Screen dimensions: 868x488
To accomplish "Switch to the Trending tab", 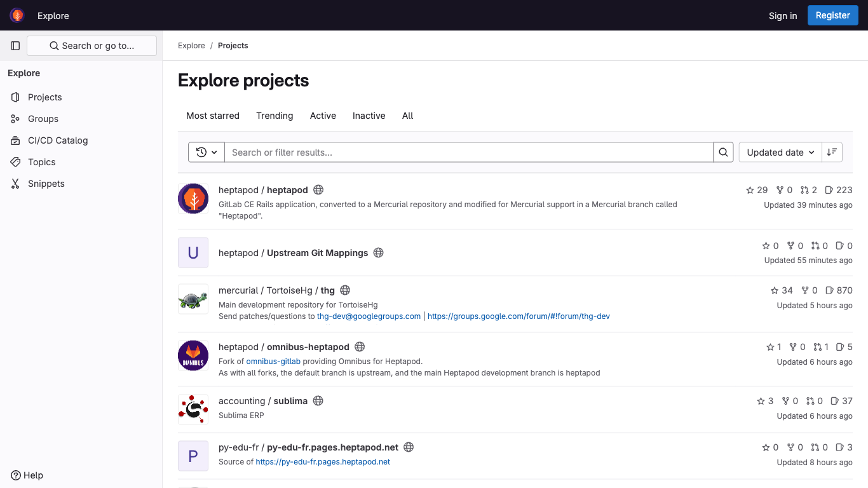I will click(275, 116).
